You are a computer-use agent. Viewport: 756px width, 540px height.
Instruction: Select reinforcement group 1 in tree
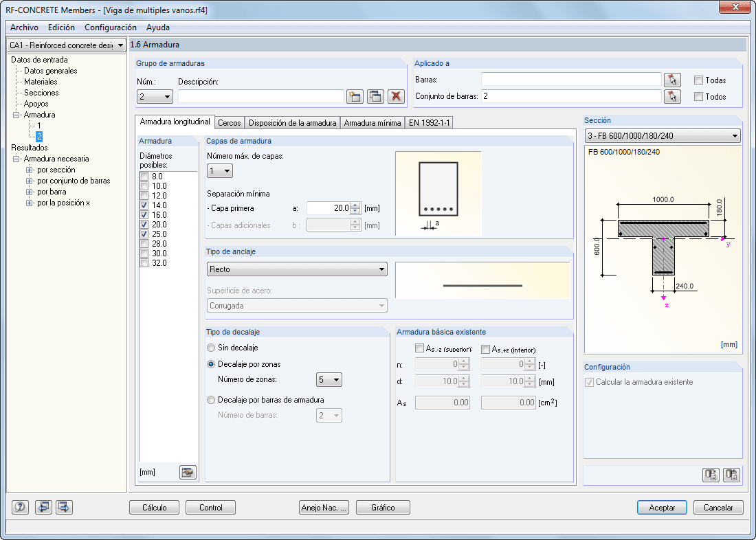[x=39, y=126]
